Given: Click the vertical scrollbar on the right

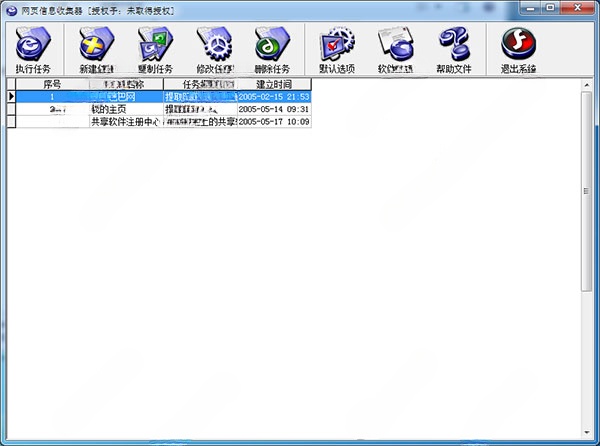Looking at the screenshot, I should (x=587, y=200).
